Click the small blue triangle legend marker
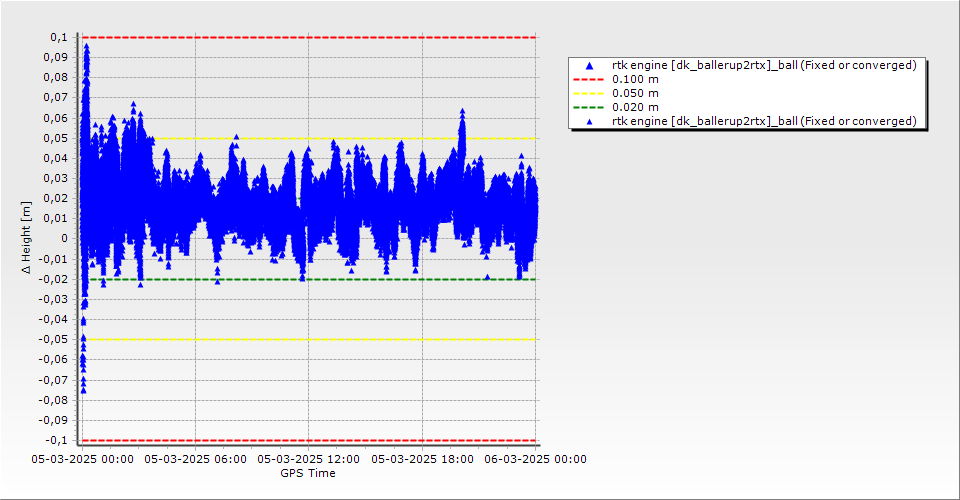 pos(589,122)
